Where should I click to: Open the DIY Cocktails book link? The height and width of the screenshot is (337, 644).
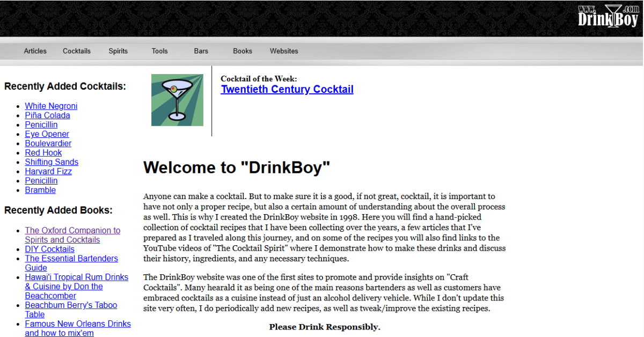pyautogui.click(x=49, y=249)
